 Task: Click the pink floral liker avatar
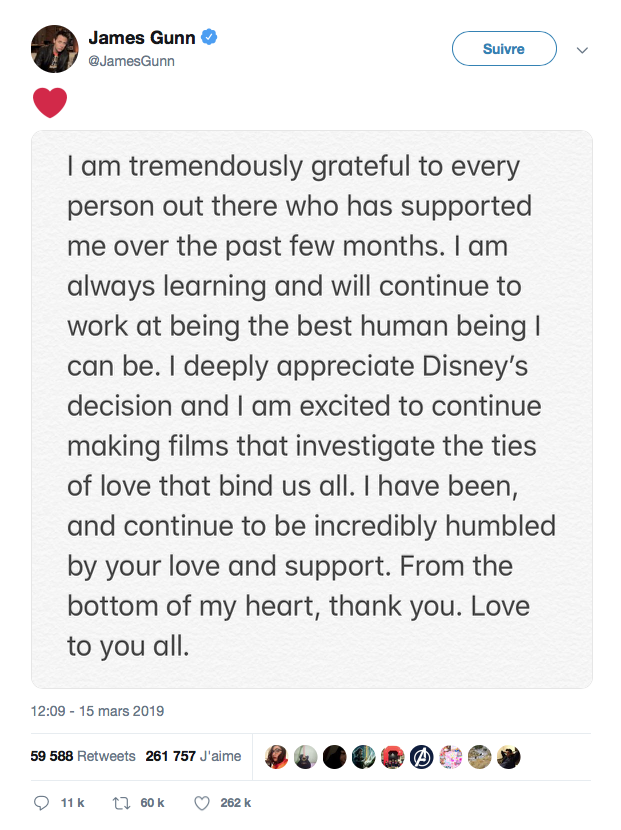[x=451, y=757]
